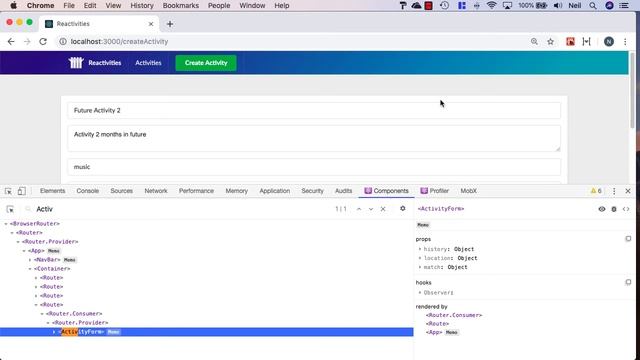
Task: Click the browser back arrow
Action: coord(11,42)
